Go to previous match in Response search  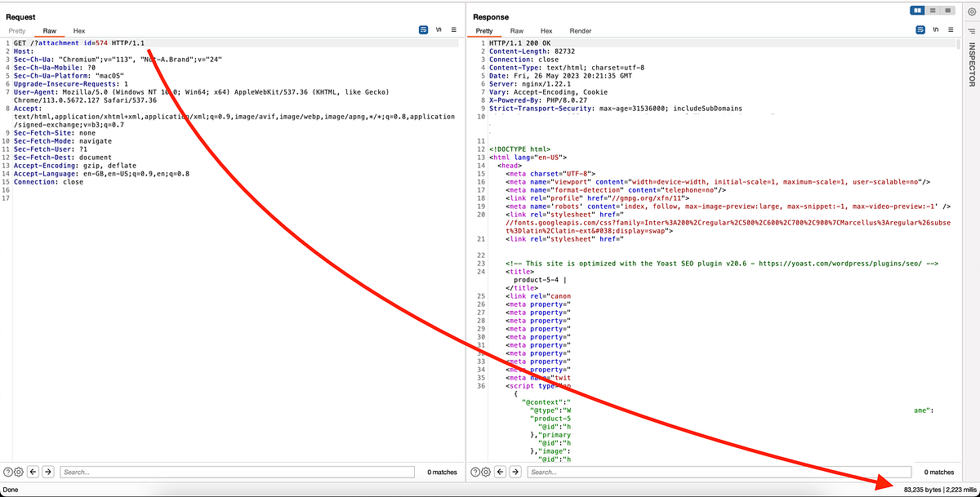coord(500,472)
